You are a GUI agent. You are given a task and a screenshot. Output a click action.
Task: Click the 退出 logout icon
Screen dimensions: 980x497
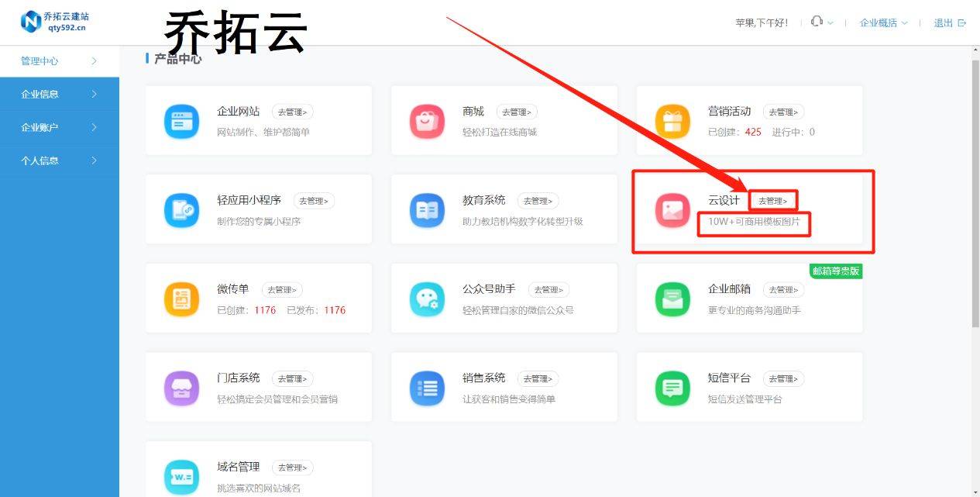962,23
